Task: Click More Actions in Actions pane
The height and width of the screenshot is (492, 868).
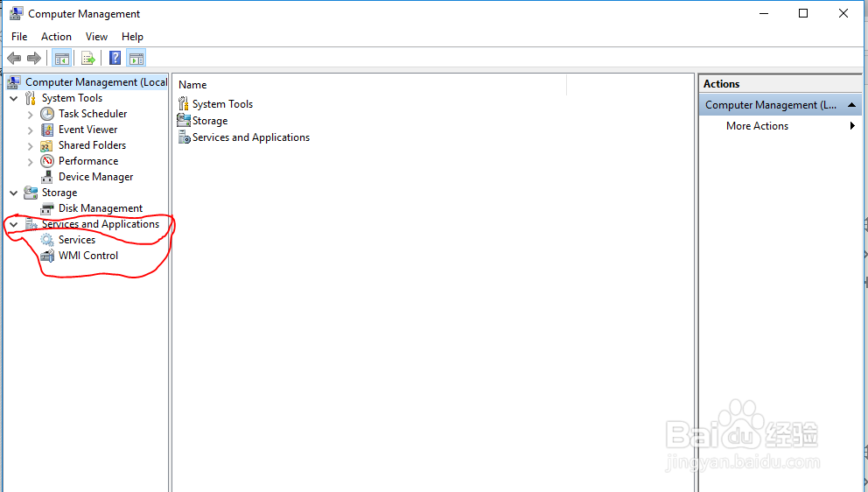Action: 757,126
